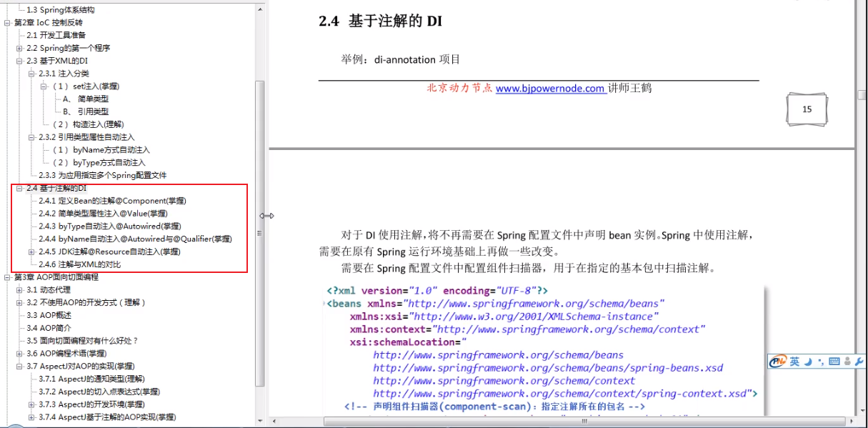Jump to 2.4.6 注解与XML的对比 bookmark
This screenshot has width=868, height=428.
[x=80, y=264]
